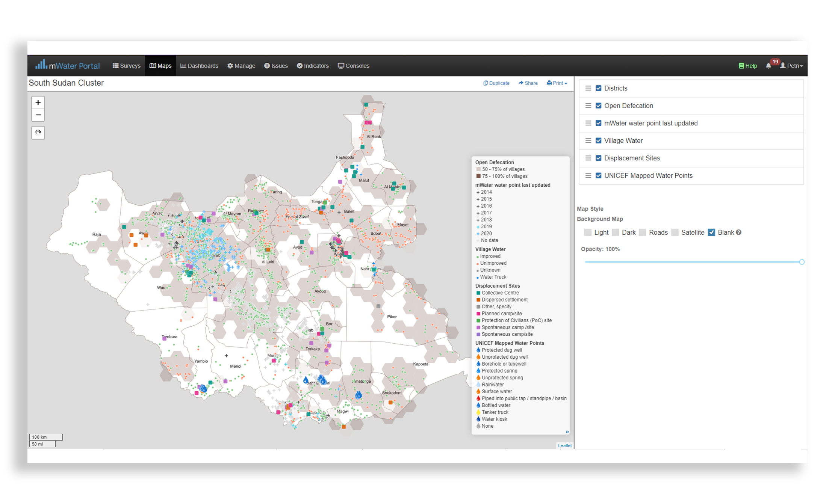Open the Issues section

point(276,66)
